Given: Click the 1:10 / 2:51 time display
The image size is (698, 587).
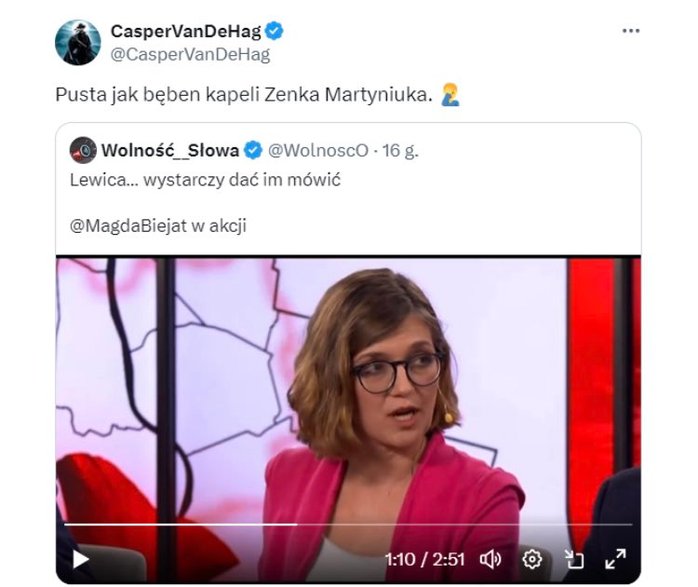Looking at the screenshot, I should pyautogui.click(x=425, y=559).
